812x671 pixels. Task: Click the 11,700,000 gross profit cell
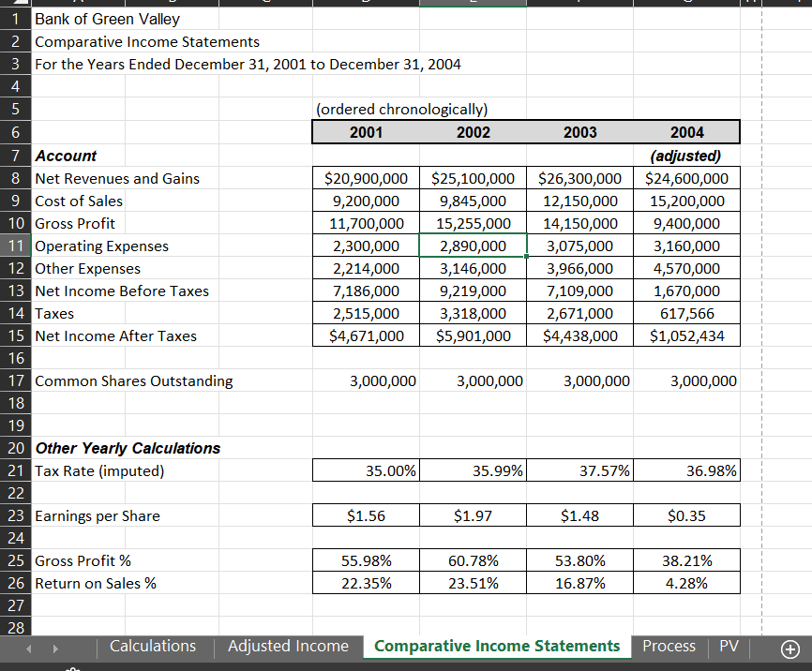click(366, 223)
